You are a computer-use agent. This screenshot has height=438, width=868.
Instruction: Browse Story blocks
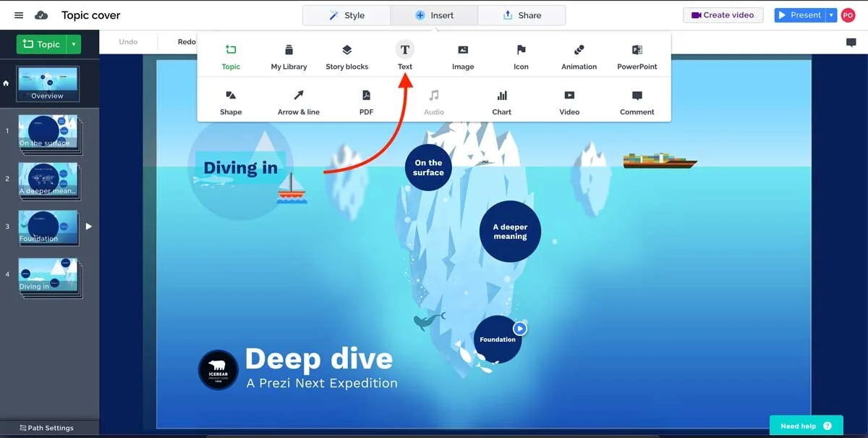(346, 54)
